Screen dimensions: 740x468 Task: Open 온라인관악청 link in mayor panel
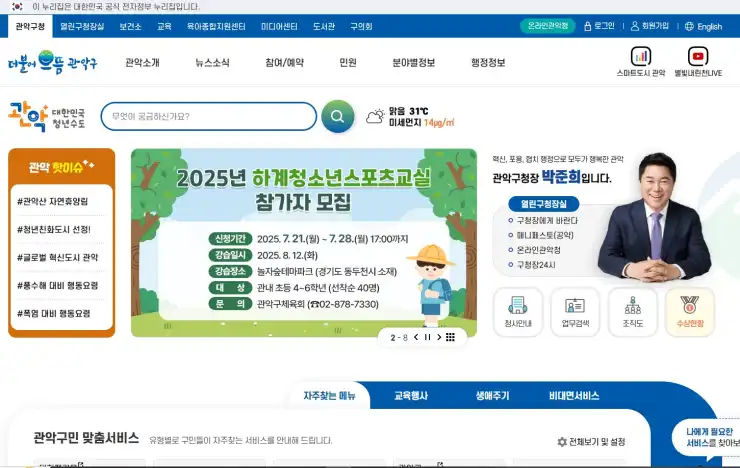click(x=538, y=250)
